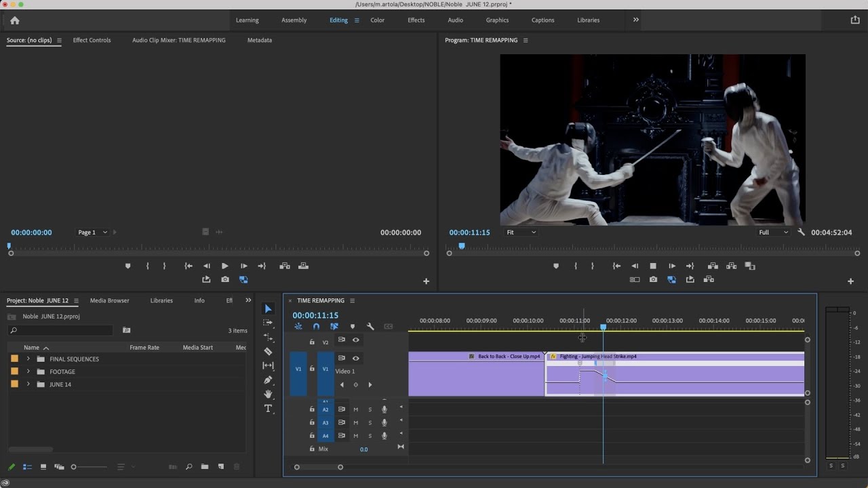Sort by Name column header

coord(32,347)
